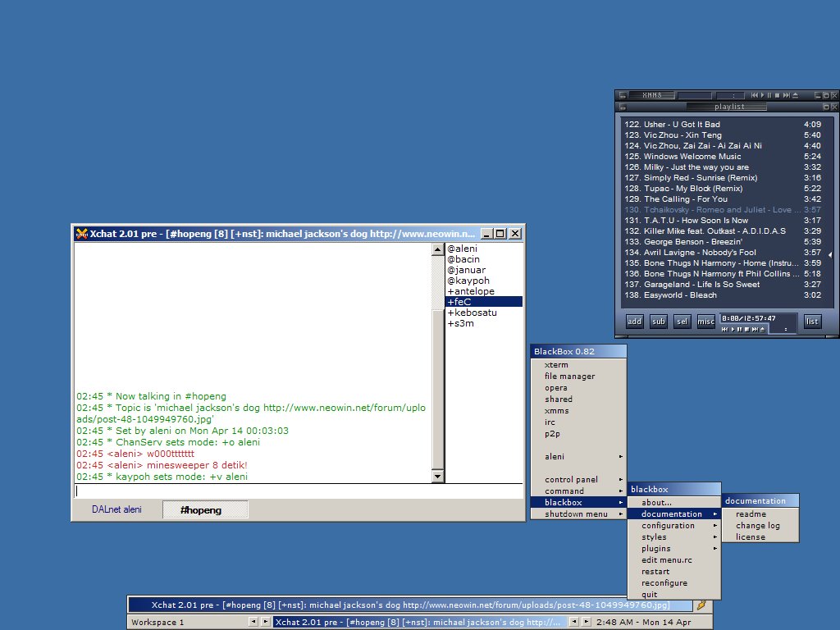Viewport: 840px width, 630px height.
Task: Click the Xchat icon in its title bar
Action: [81, 234]
